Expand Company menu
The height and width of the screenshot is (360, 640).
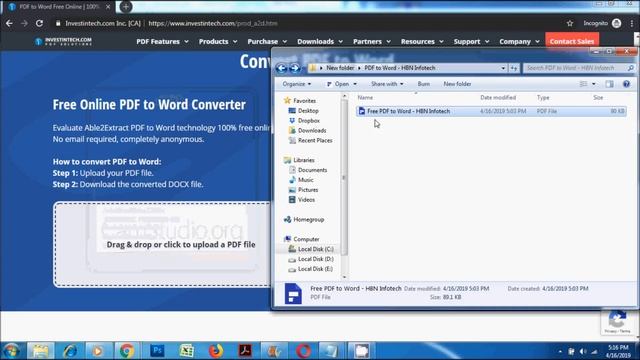519,42
